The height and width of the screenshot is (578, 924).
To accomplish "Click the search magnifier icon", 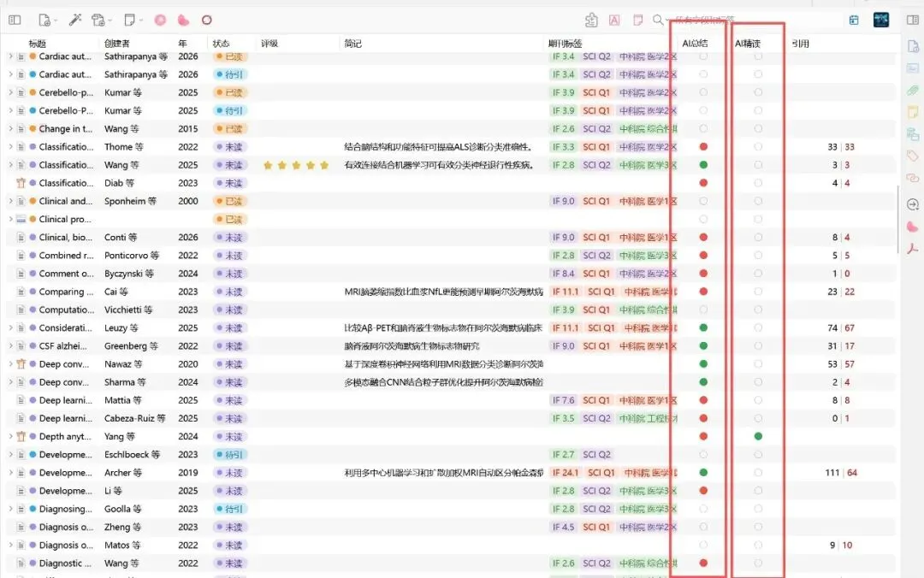I will point(658,20).
